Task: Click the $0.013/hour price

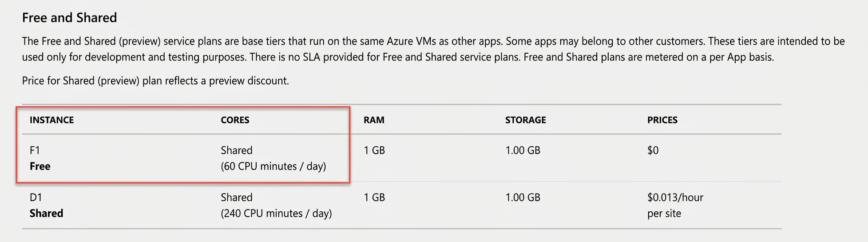Action: tap(675, 198)
